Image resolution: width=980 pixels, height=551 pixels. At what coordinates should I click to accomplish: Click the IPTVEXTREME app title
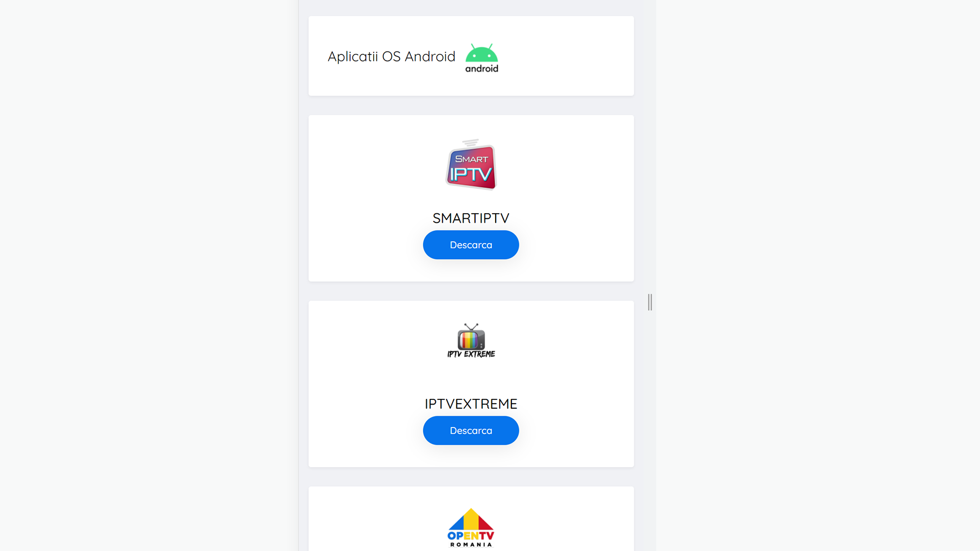click(x=471, y=404)
